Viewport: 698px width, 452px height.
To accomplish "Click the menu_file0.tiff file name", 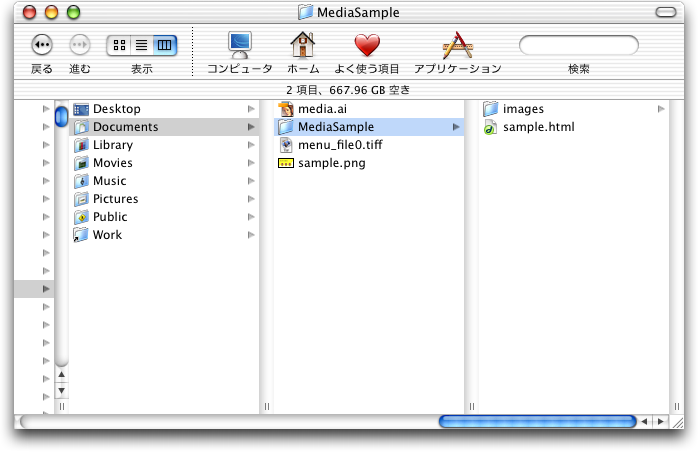I will [x=340, y=145].
